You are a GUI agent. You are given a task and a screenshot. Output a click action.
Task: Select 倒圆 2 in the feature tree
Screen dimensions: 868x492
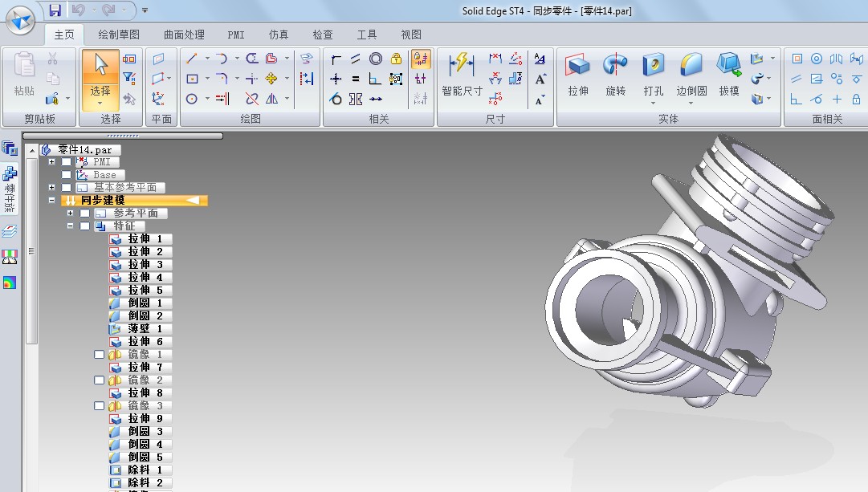point(141,316)
